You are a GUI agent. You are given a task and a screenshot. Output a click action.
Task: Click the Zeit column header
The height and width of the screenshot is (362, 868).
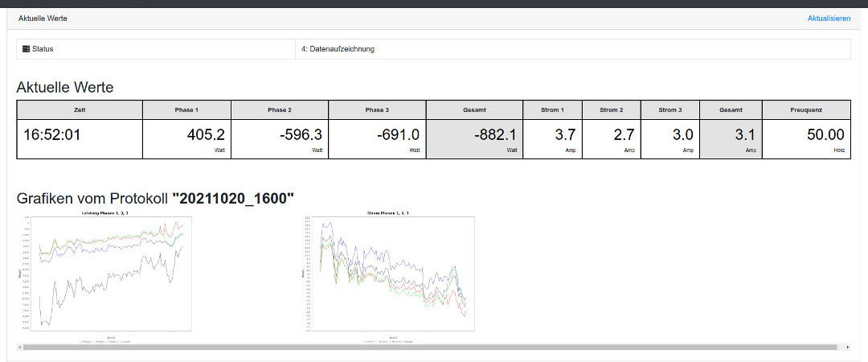(80, 109)
